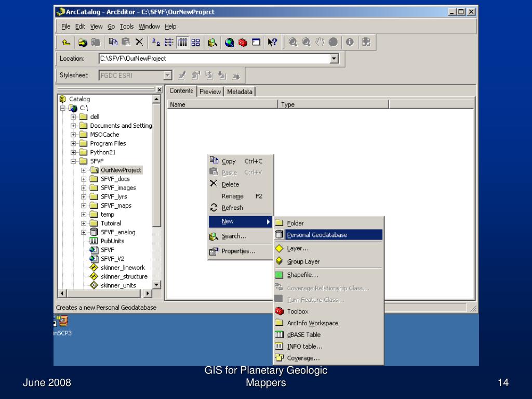Click the Paste toolbar icon
Image resolution: width=532 pixels, height=399 pixels.
click(126, 42)
